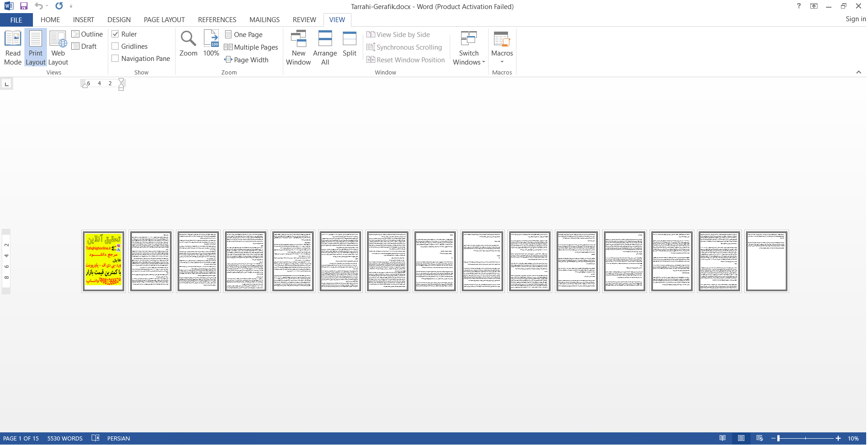Set zoom to 100%
868x445 pixels.
click(x=211, y=43)
